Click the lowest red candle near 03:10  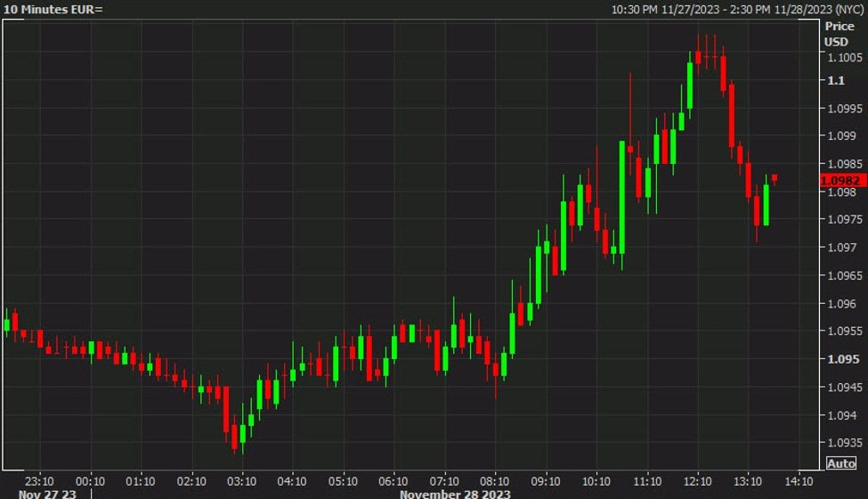[x=234, y=436]
